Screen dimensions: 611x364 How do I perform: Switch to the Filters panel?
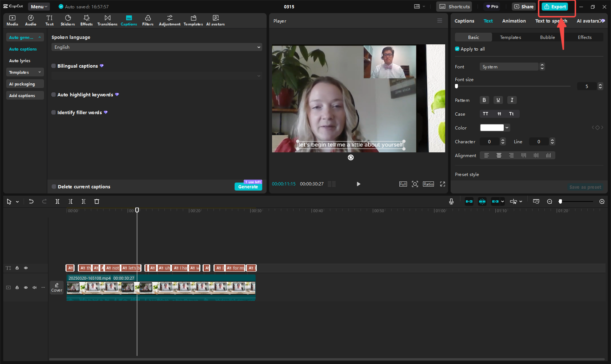(x=148, y=20)
